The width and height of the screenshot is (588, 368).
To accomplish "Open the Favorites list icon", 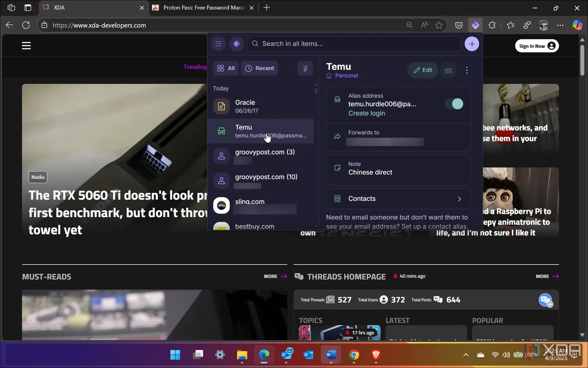I will (x=511, y=25).
